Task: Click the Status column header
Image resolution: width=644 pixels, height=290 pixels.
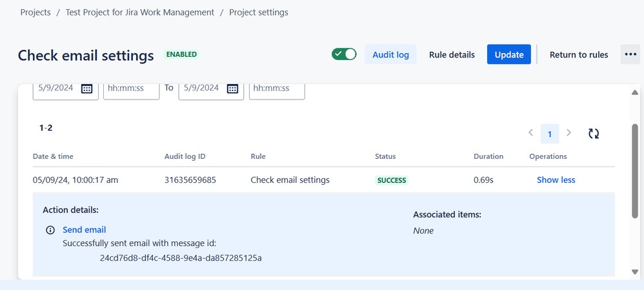Action: [385, 156]
